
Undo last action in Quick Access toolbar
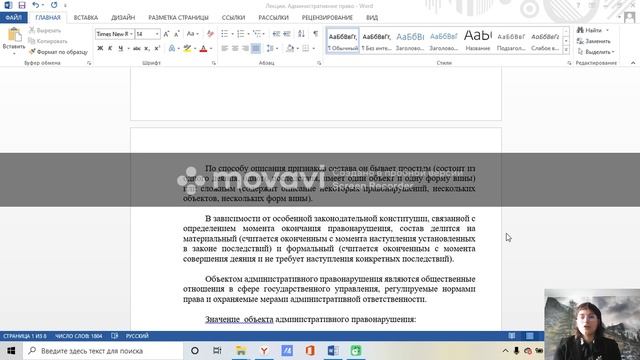click(36, 5)
